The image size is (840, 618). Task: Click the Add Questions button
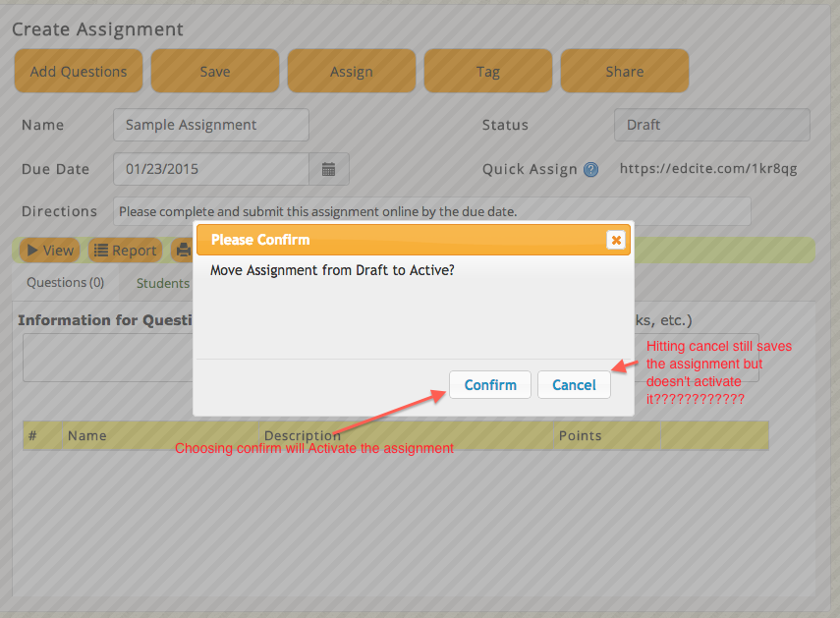click(x=79, y=72)
